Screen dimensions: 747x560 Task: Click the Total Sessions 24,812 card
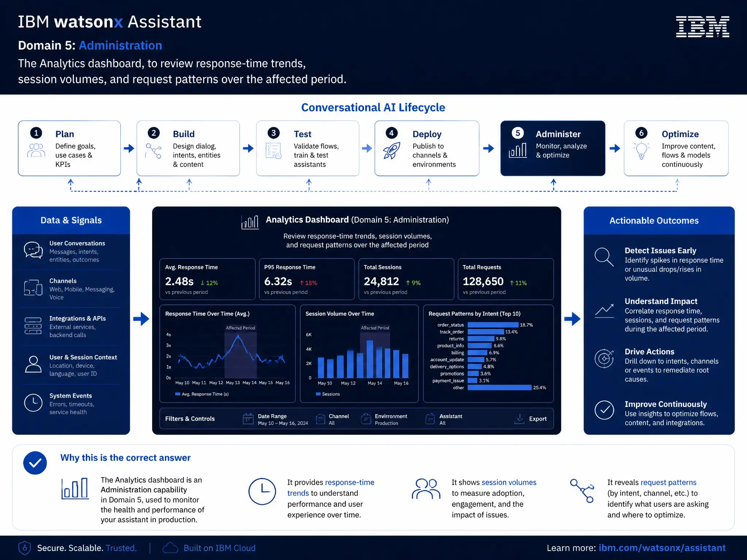[x=406, y=279]
